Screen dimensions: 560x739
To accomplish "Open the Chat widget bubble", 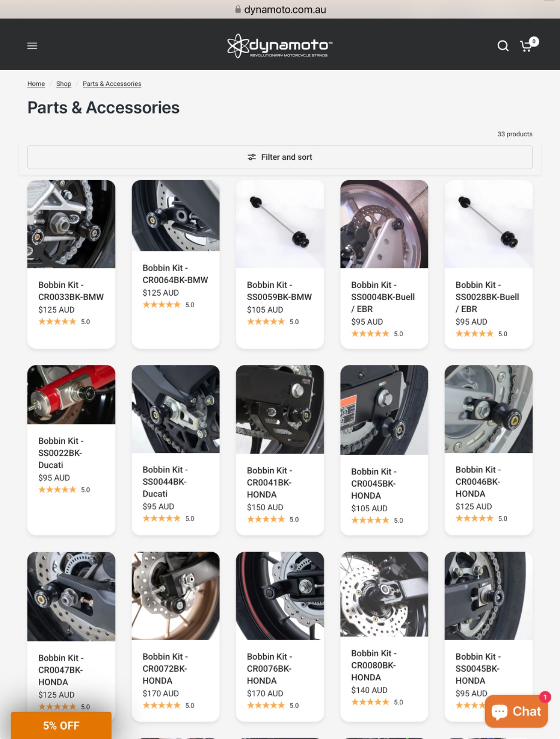I will pyautogui.click(x=516, y=711).
